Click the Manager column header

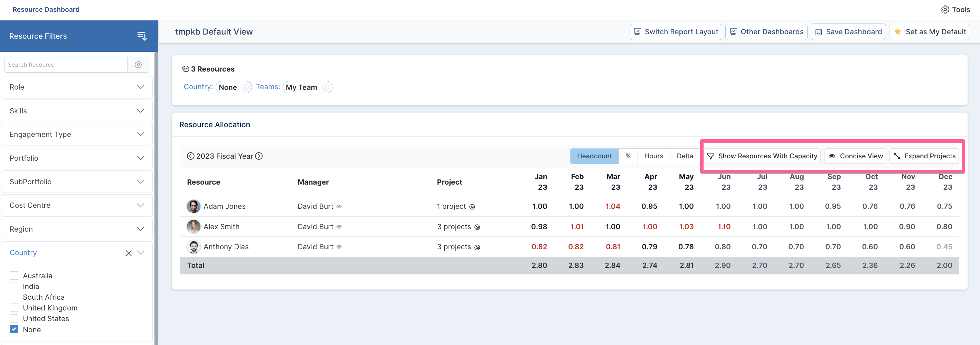click(313, 182)
